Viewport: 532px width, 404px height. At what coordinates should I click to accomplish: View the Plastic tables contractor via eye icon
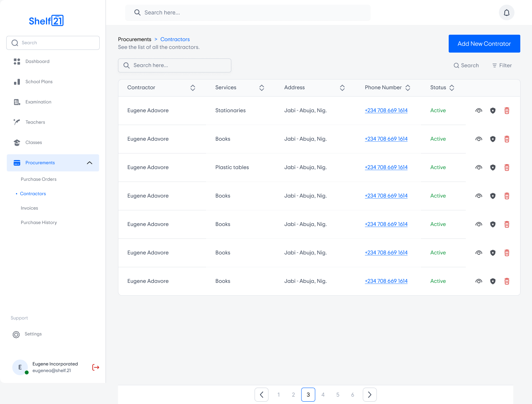point(479,168)
